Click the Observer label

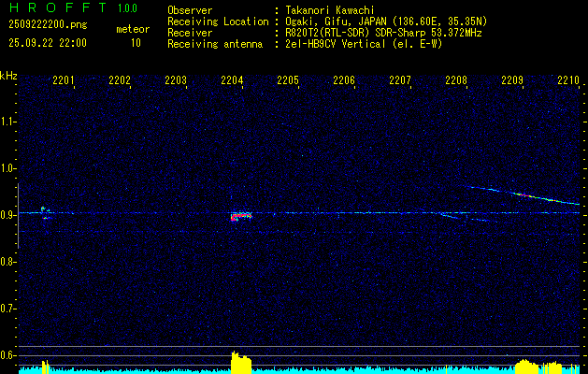[190, 10]
